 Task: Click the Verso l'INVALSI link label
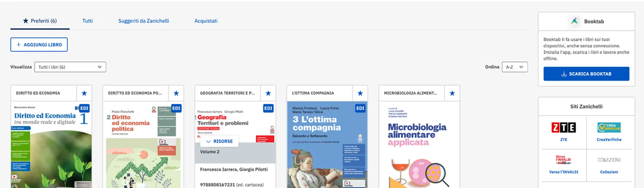coord(563,172)
